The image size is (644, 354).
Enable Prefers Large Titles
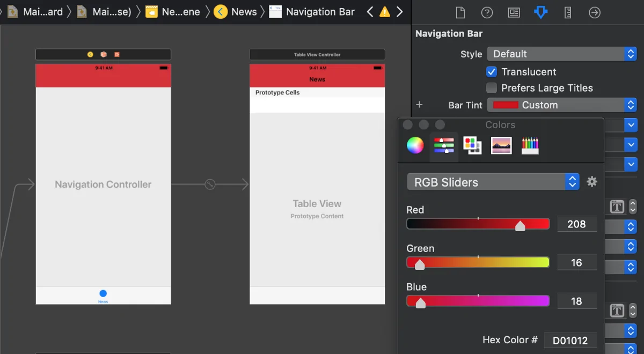491,88
